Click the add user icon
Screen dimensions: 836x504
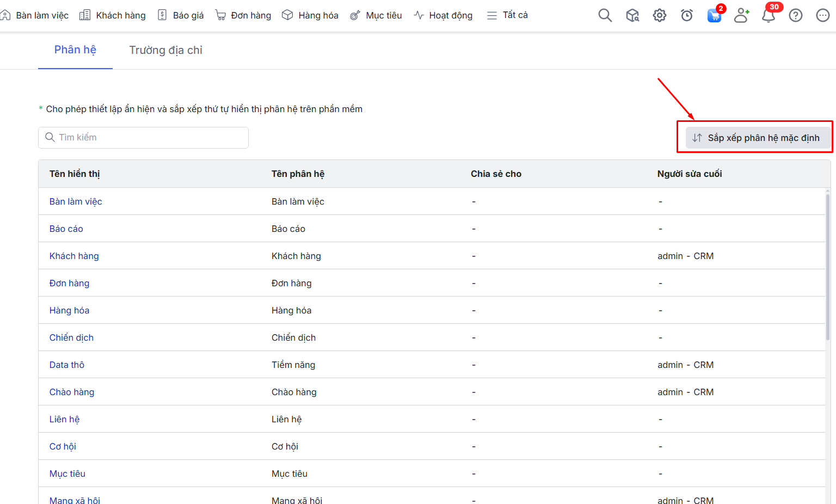[741, 15]
